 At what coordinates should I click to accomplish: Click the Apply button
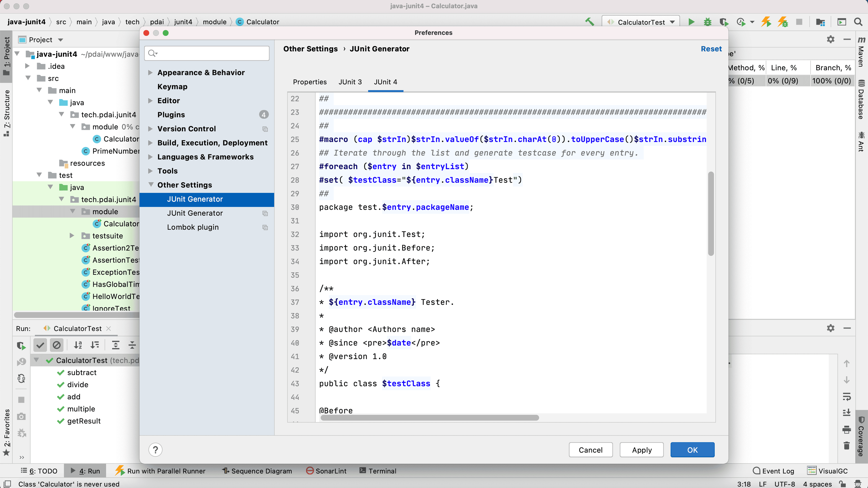coord(641,449)
